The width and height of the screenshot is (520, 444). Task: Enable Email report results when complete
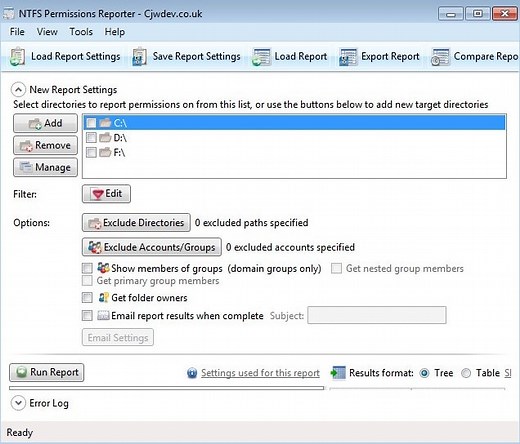(87, 315)
